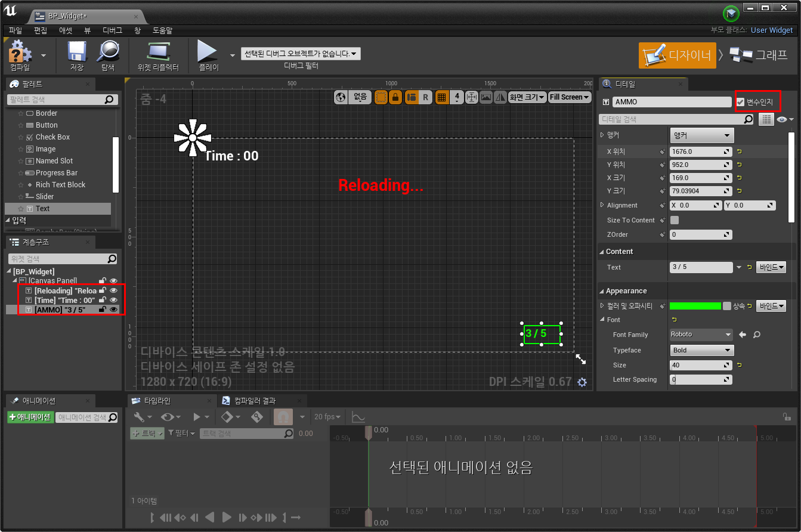The image size is (801, 532).
Task: Start Play with the 플레이 arrow
Action: point(208,52)
